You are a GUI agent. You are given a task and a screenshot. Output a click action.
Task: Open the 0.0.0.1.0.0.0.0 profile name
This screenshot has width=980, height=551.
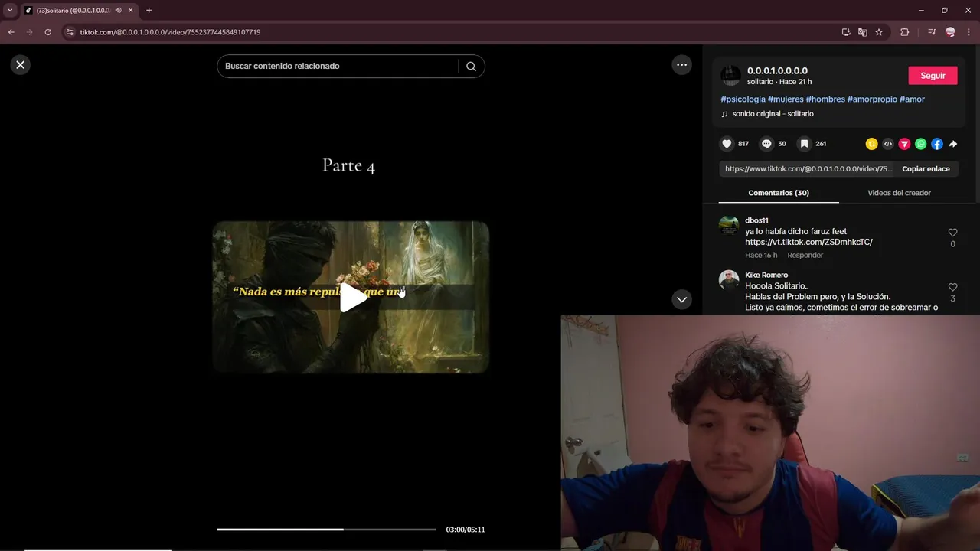pos(777,70)
